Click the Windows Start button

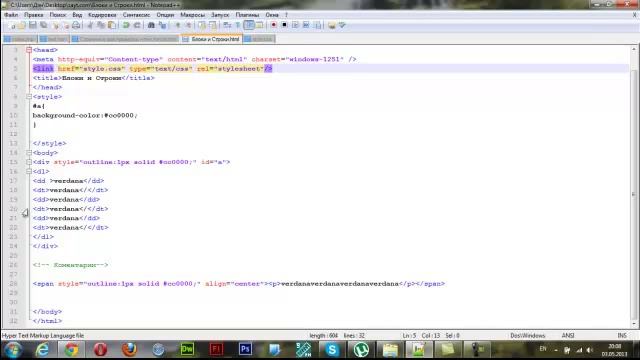(x=13, y=350)
